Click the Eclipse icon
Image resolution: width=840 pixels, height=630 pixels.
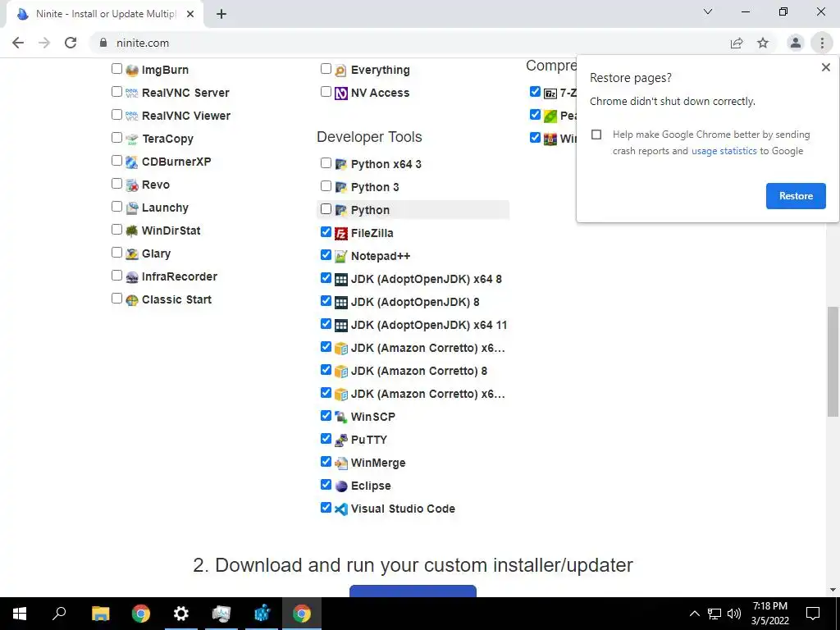point(340,486)
